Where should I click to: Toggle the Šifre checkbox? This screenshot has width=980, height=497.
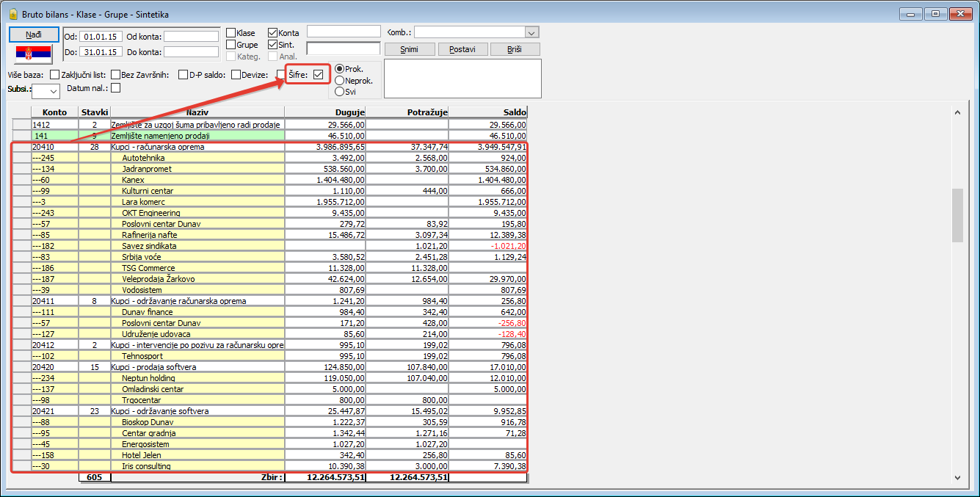pyautogui.click(x=318, y=74)
